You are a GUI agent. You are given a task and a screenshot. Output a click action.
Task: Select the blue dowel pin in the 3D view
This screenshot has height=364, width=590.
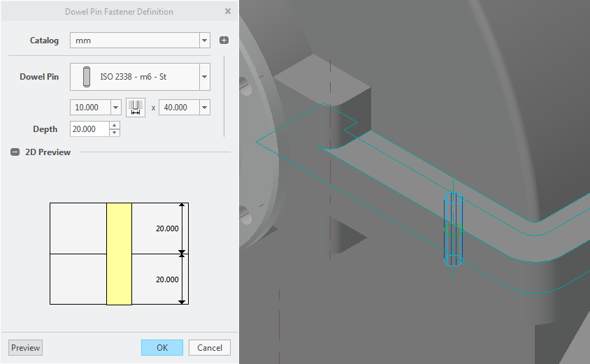point(453,229)
